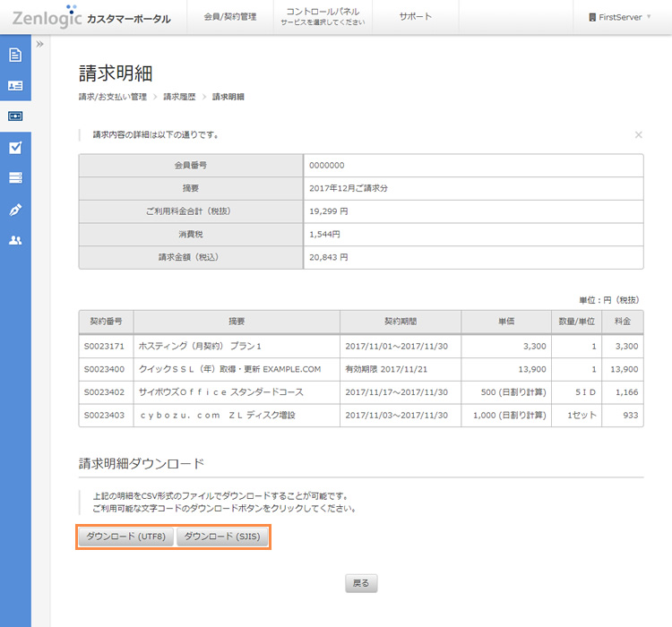This screenshot has width=672, height=627.
Task: Open the FirstServer account dropdown
Action: 620,17
